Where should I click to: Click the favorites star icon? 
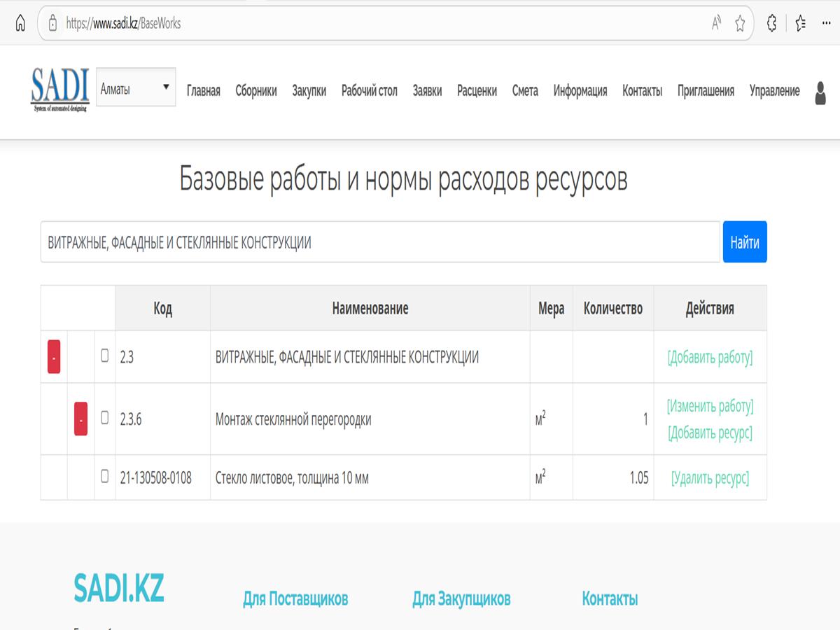(x=740, y=24)
